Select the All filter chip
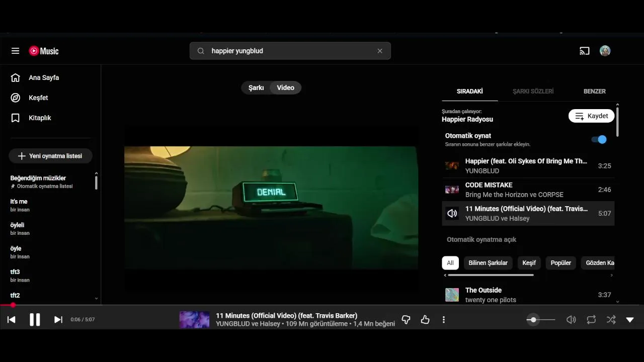The height and width of the screenshot is (362, 644). 450,263
